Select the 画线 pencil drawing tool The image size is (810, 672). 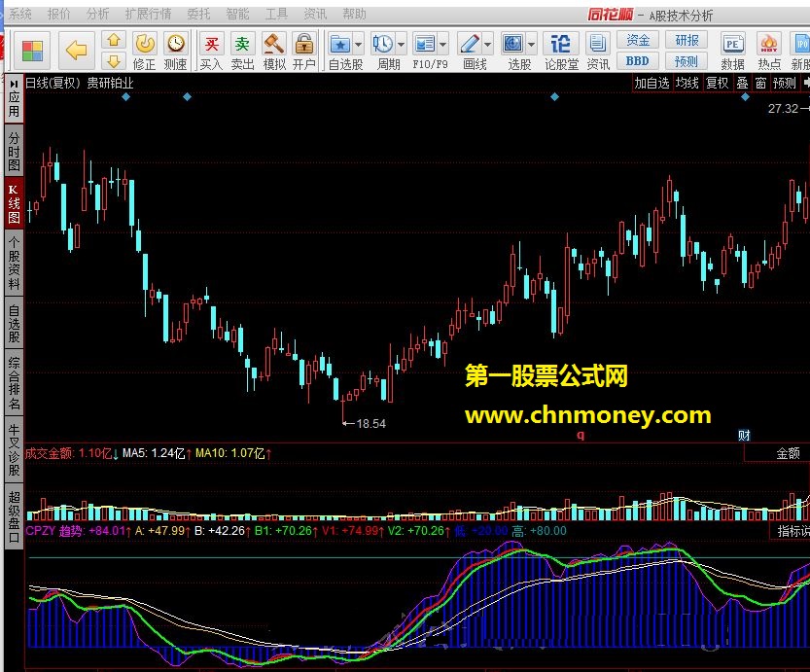470,45
